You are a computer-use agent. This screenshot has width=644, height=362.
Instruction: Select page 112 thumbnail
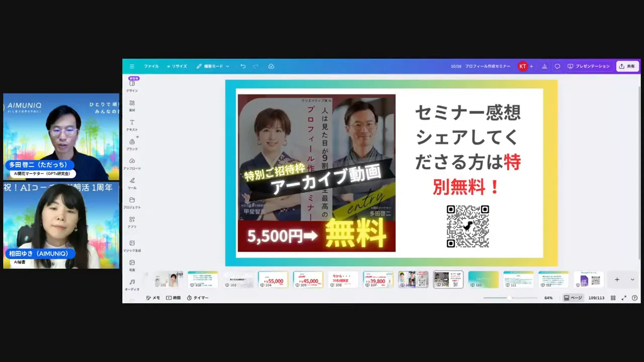[x=553, y=280]
